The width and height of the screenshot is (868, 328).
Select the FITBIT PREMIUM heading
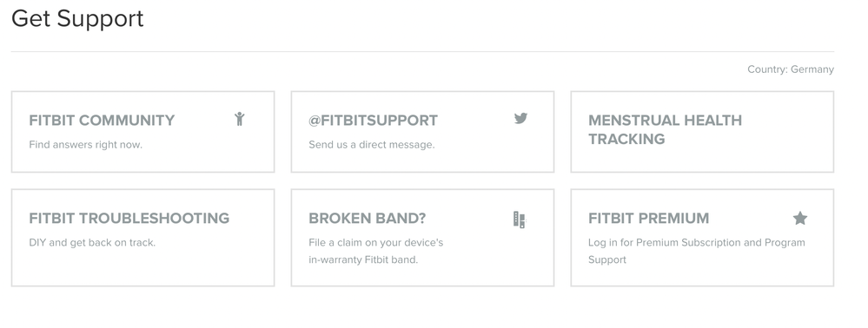pyautogui.click(x=648, y=218)
